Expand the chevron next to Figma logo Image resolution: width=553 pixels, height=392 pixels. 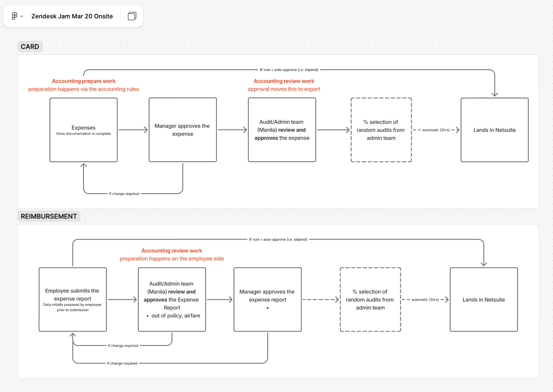(22, 16)
